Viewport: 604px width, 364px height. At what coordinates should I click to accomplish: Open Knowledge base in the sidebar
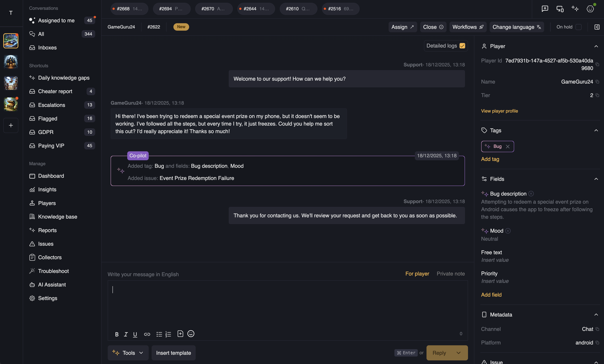pos(58,217)
